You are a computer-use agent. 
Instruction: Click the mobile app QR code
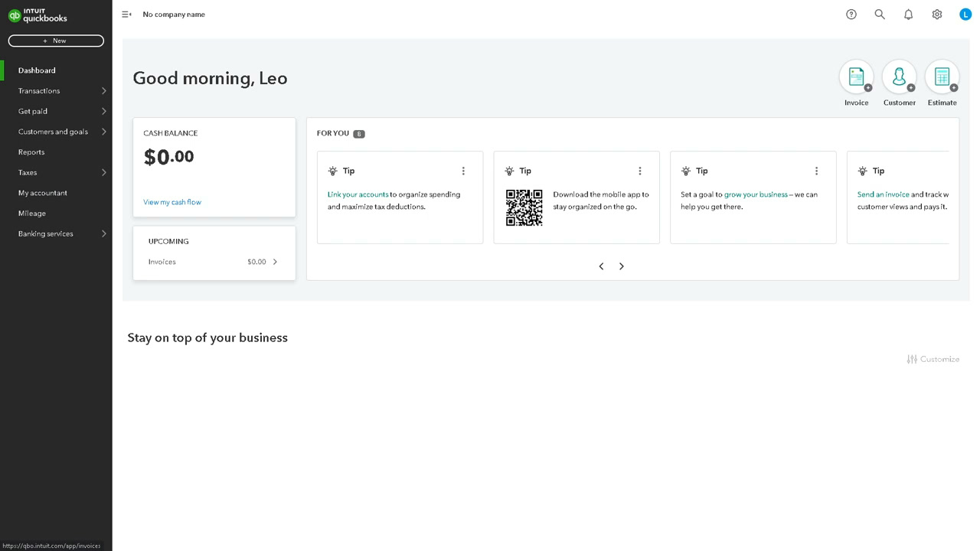click(524, 207)
